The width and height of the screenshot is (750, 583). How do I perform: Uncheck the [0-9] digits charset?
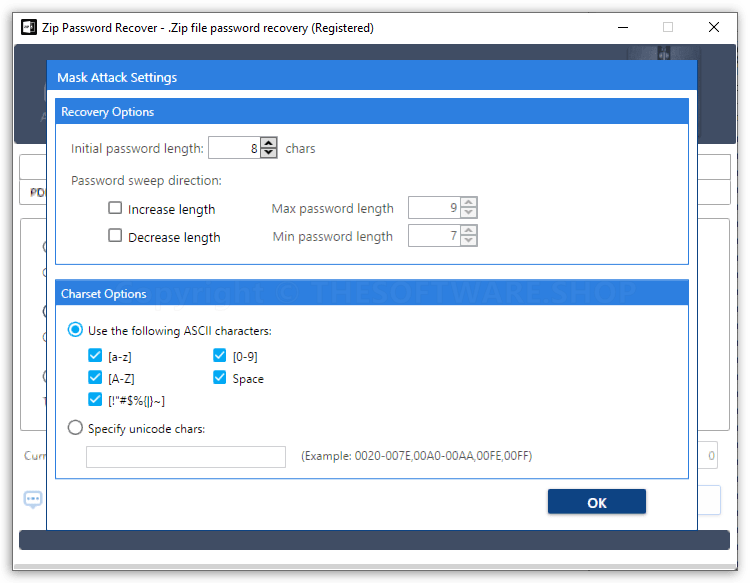click(220, 355)
